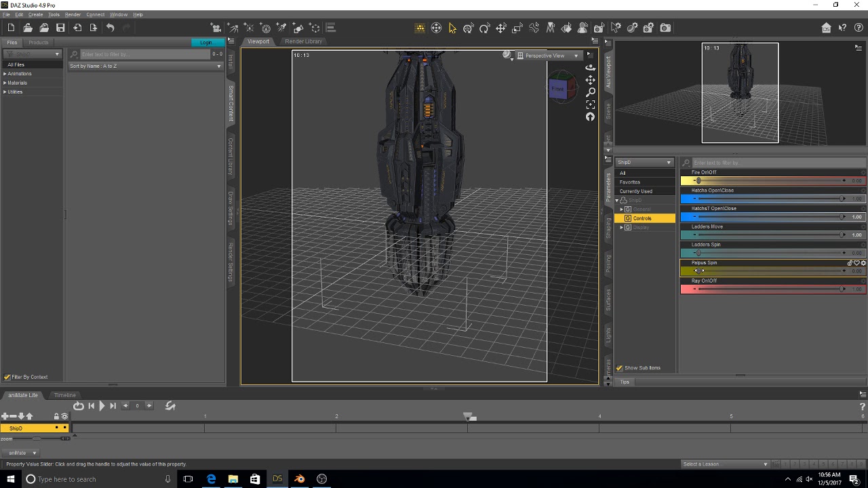Create a new camera
This screenshot has width=868, height=488.
coord(216,28)
